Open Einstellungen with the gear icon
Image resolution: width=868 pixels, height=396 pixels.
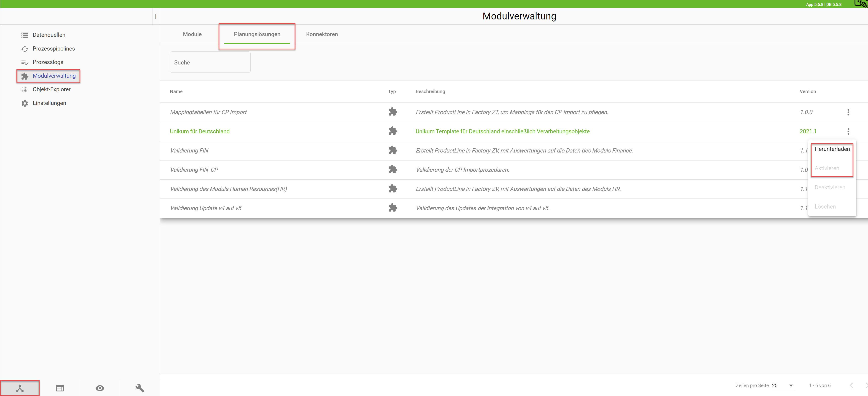point(49,103)
